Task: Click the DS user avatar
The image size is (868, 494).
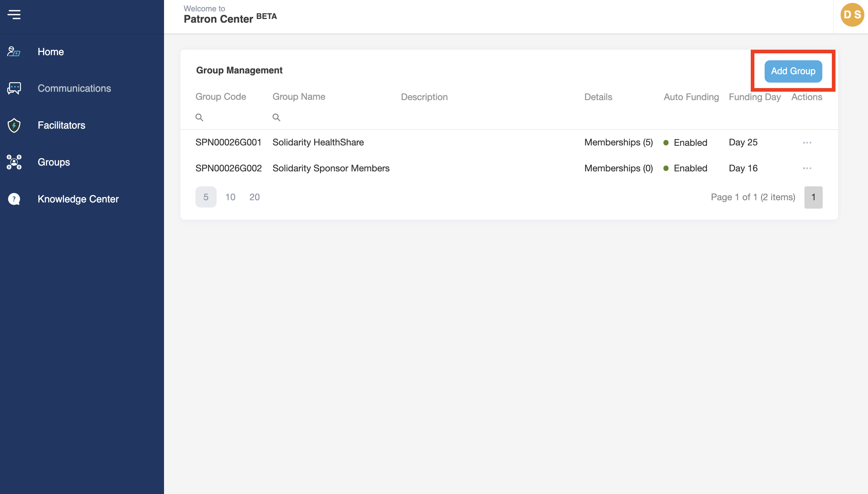Action: click(x=852, y=15)
